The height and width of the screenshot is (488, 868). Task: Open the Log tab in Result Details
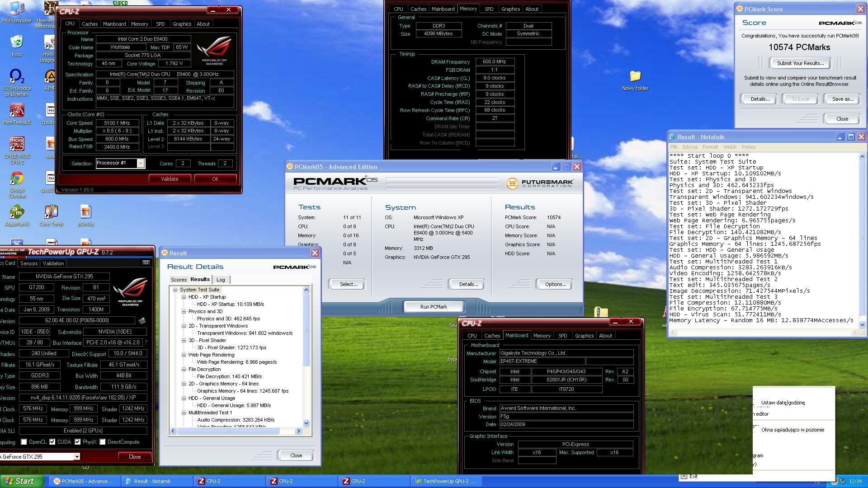coord(221,280)
